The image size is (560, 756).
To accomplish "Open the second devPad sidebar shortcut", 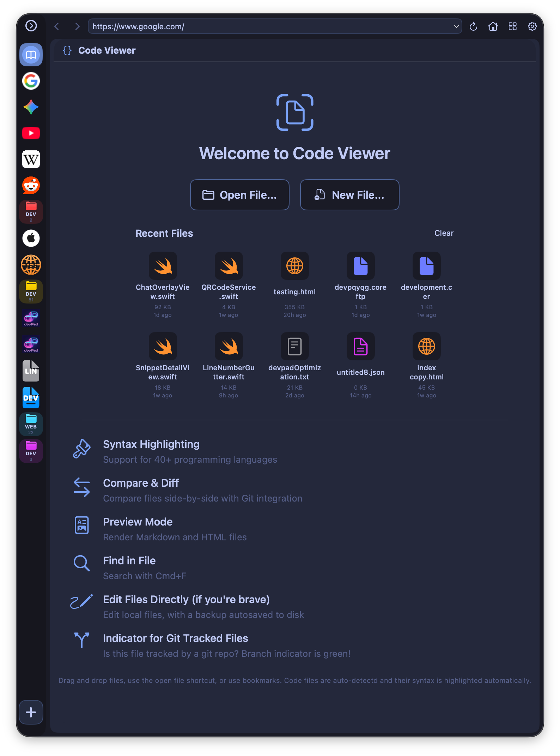I will (x=31, y=344).
